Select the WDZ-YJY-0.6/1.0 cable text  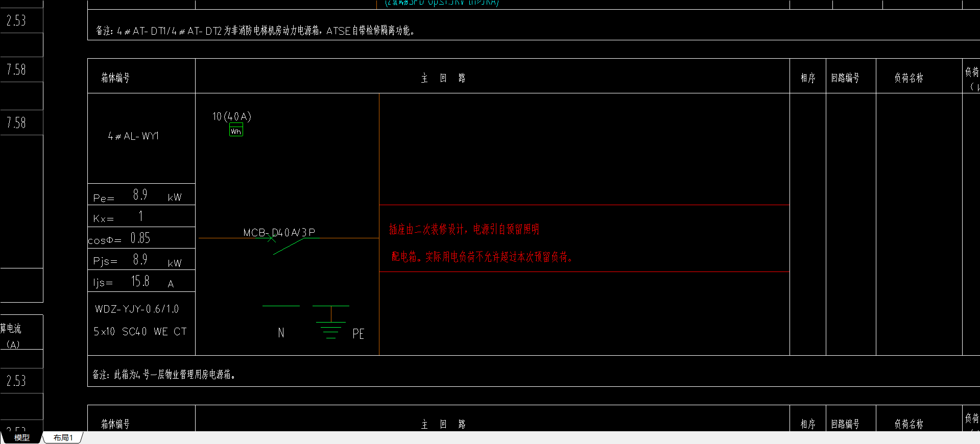click(137, 309)
